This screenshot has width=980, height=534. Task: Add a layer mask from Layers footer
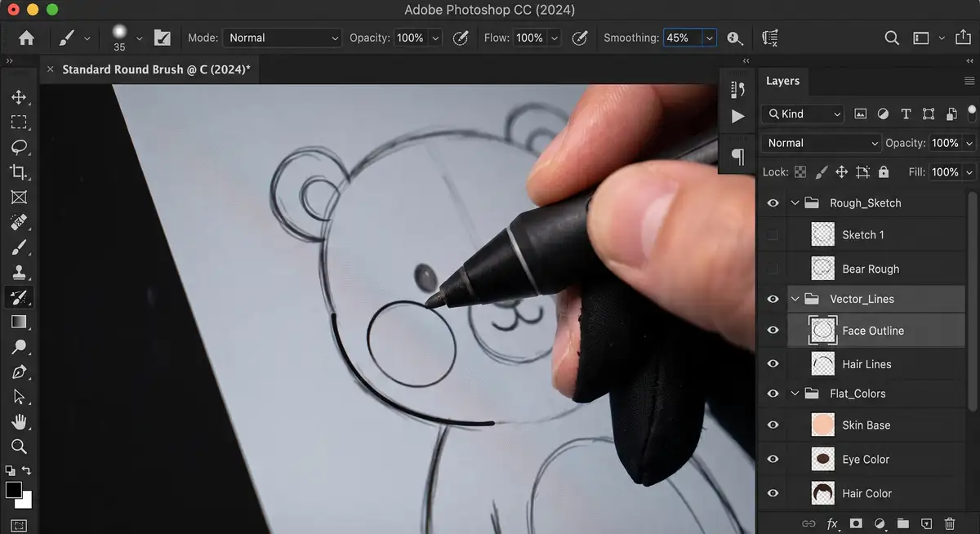coord(856,523)
